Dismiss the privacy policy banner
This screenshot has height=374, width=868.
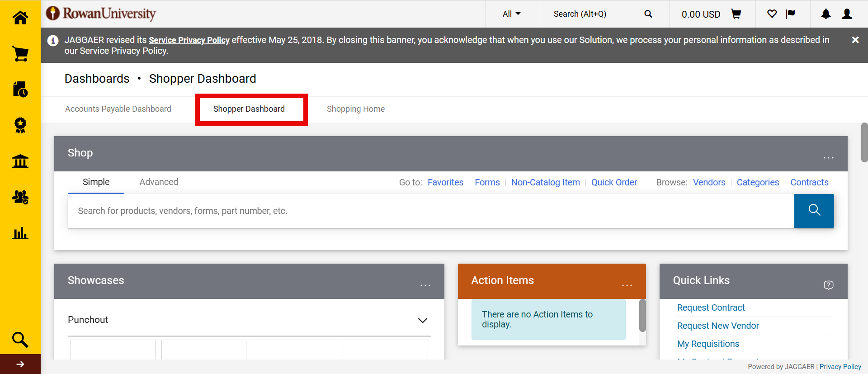[x=855, y=40]
